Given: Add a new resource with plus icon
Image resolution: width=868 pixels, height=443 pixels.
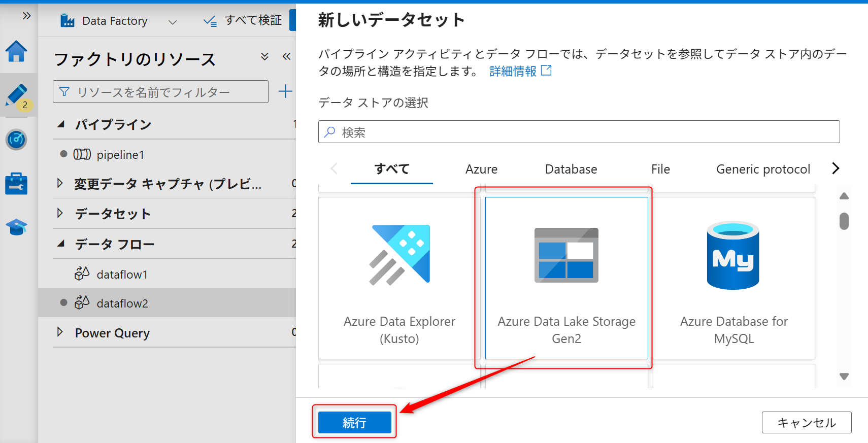Looking at the screenshot, I should (x=286, y=91).
